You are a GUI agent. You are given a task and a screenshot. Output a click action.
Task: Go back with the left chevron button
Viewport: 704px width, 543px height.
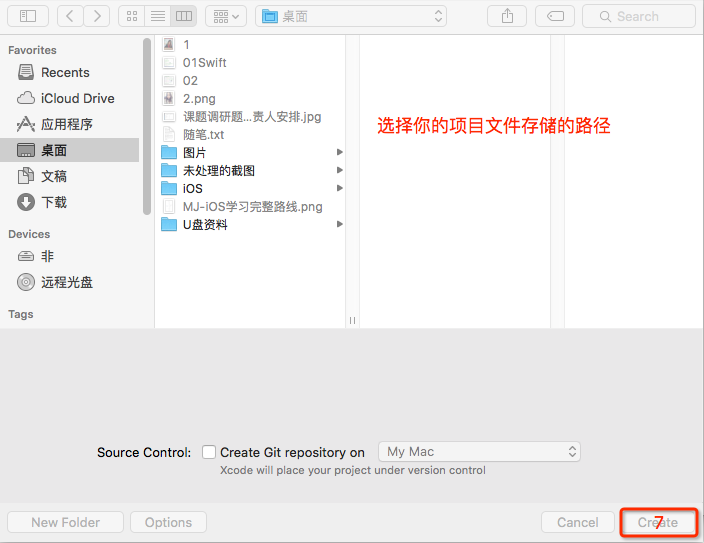click(x=70, y=17)
